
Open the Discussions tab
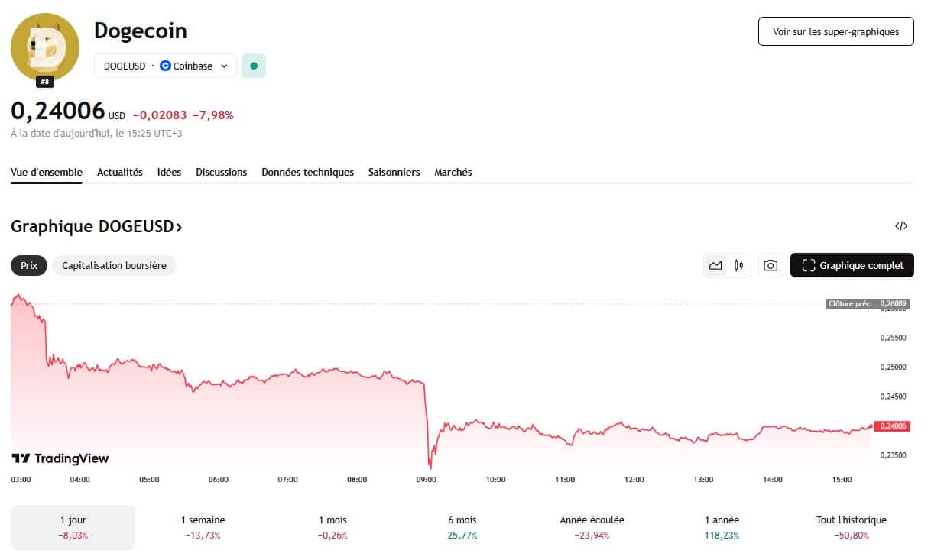[222, 172]
